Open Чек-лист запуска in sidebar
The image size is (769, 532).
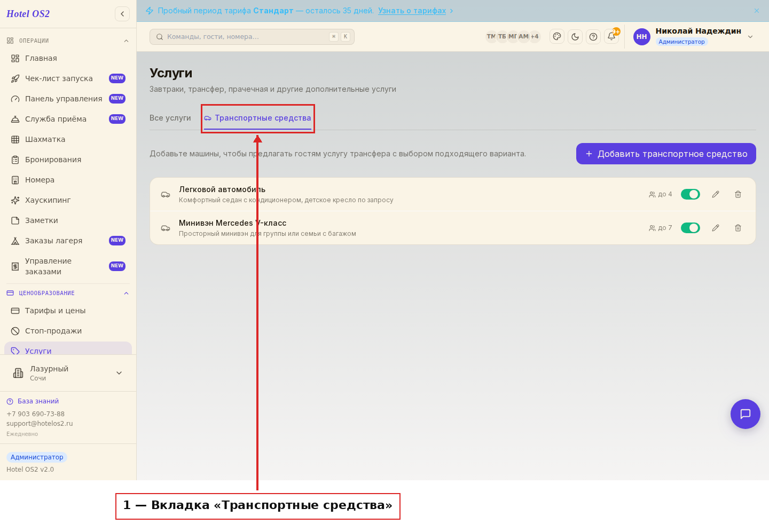[68, 78]
